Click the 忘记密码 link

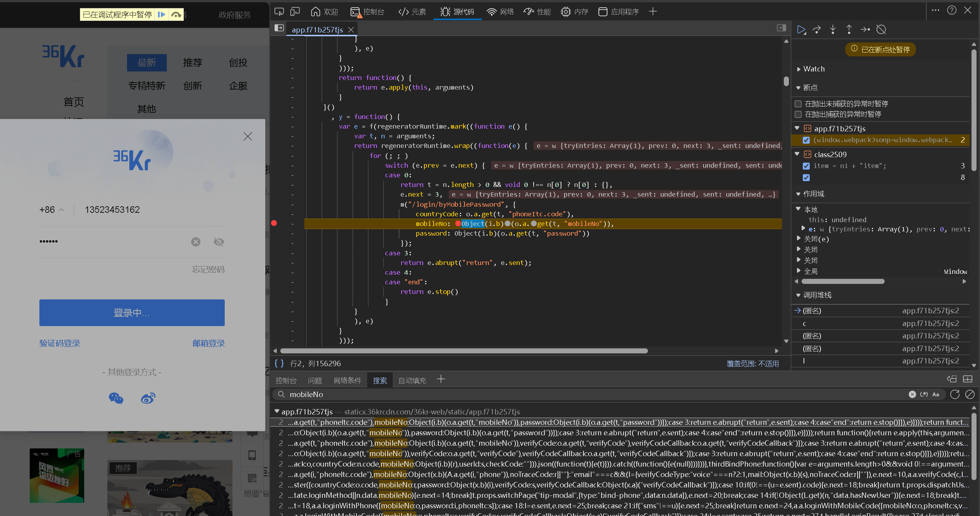tap(208, 270)
